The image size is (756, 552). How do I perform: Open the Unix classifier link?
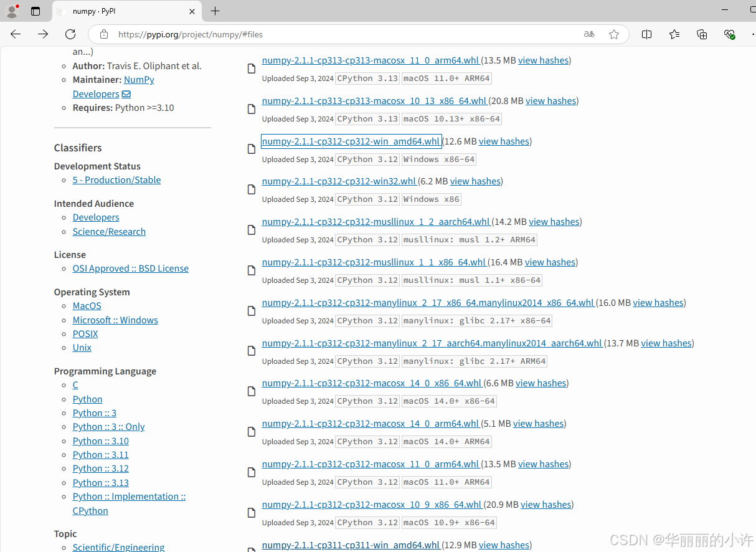(x=82, y=348)
